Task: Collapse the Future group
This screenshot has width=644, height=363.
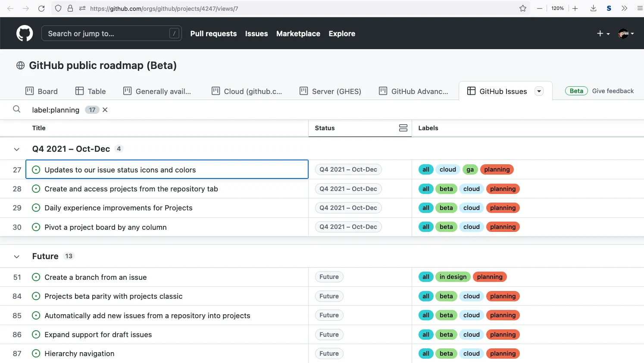Action: coord(16,256)
